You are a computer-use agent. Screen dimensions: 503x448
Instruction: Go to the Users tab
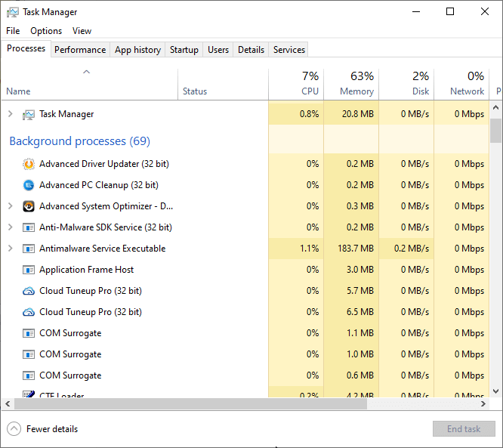click(x=218, y=50)
